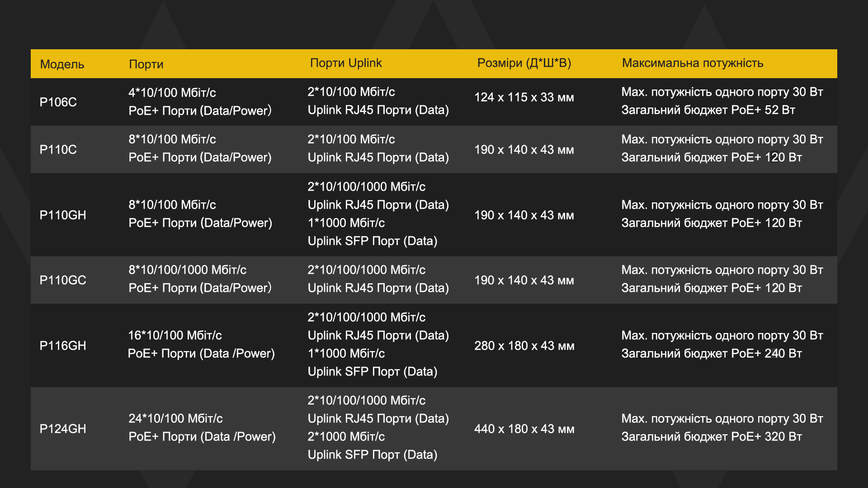Click the '124 x 115 x 33 мм' dimensions
Image resolution: width=868 pixels, height=488 pixels.
524,97
